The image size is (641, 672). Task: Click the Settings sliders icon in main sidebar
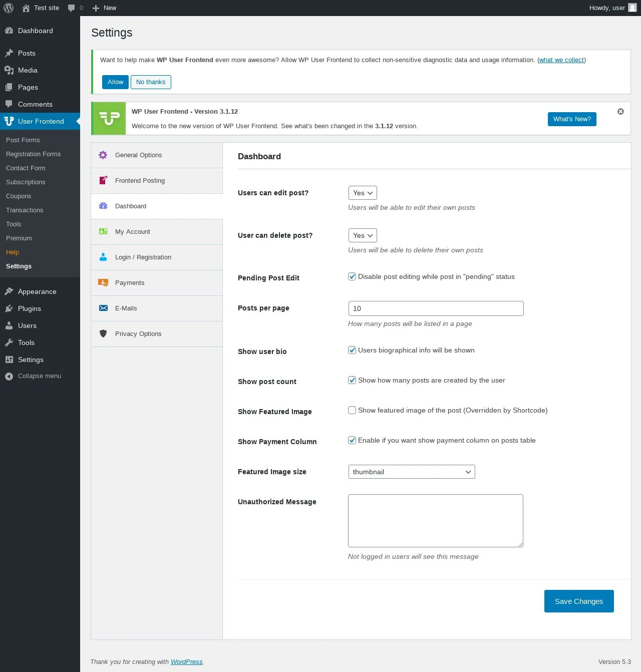tap(9, 360)
